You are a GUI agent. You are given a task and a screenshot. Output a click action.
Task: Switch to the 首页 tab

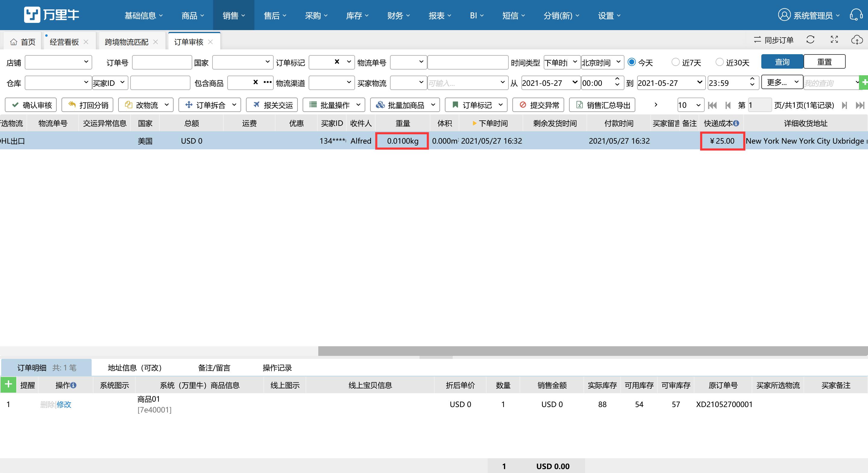(x=23, y=42)
